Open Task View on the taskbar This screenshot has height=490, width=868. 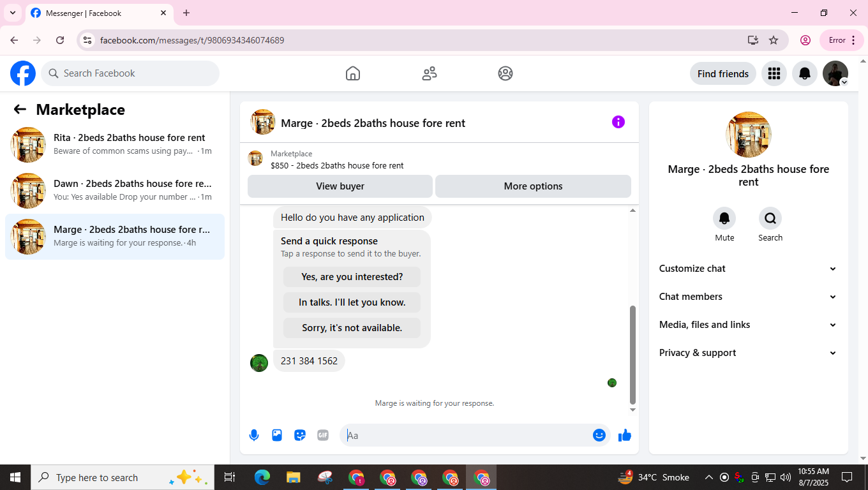pos(230,477)
